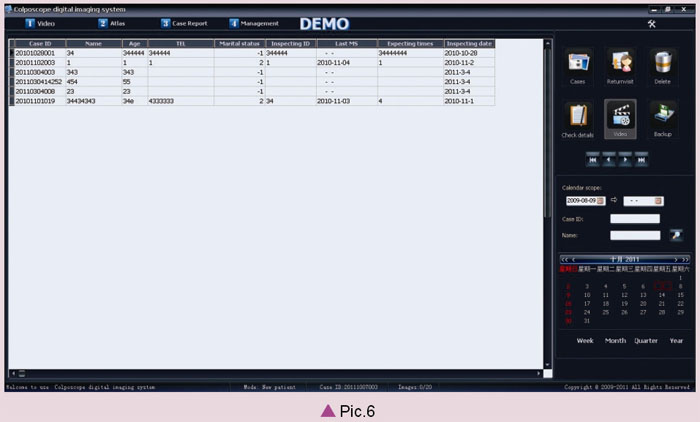Advance calendar one year forward
The width and height of the screenshot is (700, 422).
(685, 259)
